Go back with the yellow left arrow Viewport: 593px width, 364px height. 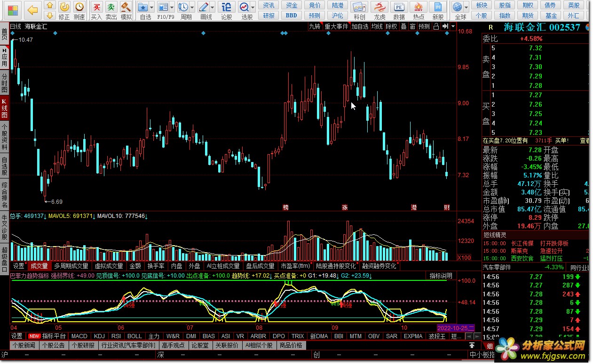click(32, 10)
